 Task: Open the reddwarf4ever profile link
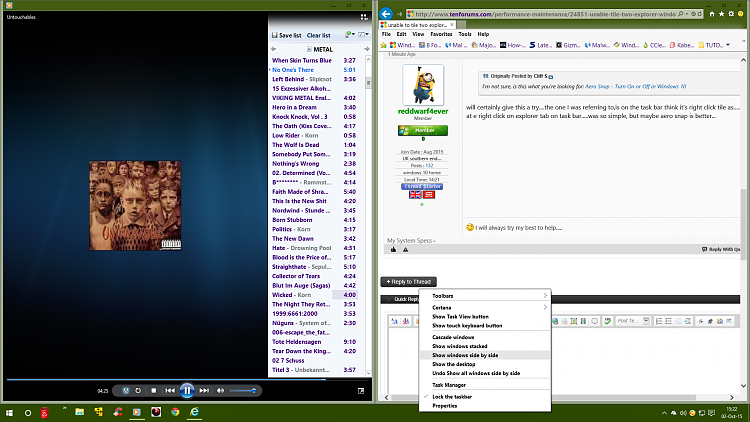click(x=423, y=111)
